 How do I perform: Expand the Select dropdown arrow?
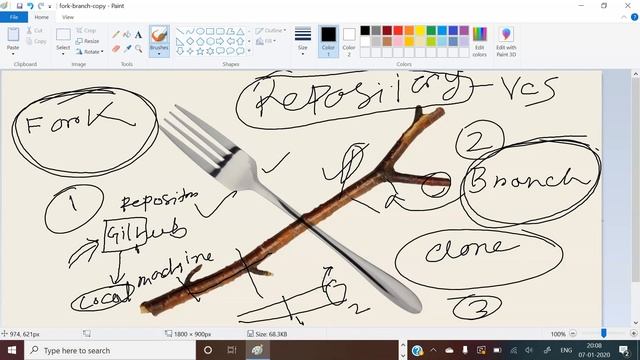(x=63, y=54)
